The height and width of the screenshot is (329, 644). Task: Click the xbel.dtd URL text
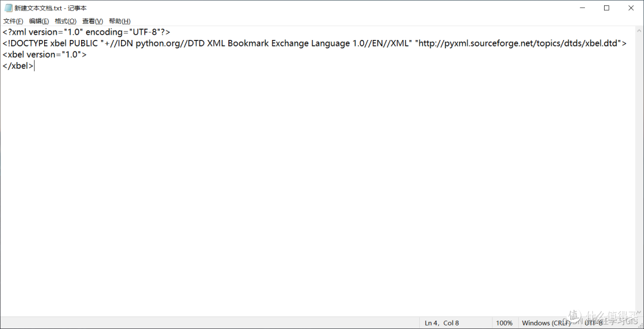point(518,43)
